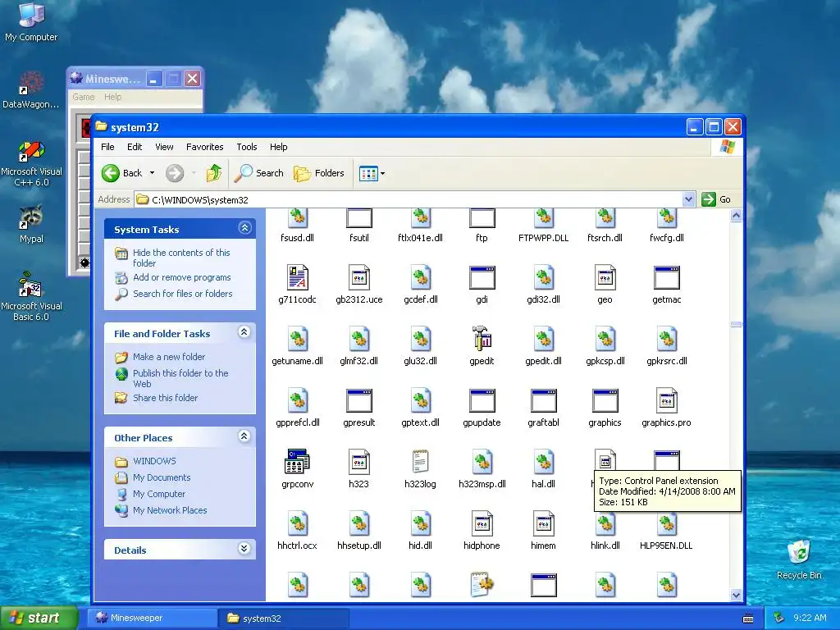Open My Network Places link
The height and width of the screenshot is (630, 840).
tap(170, 510)
